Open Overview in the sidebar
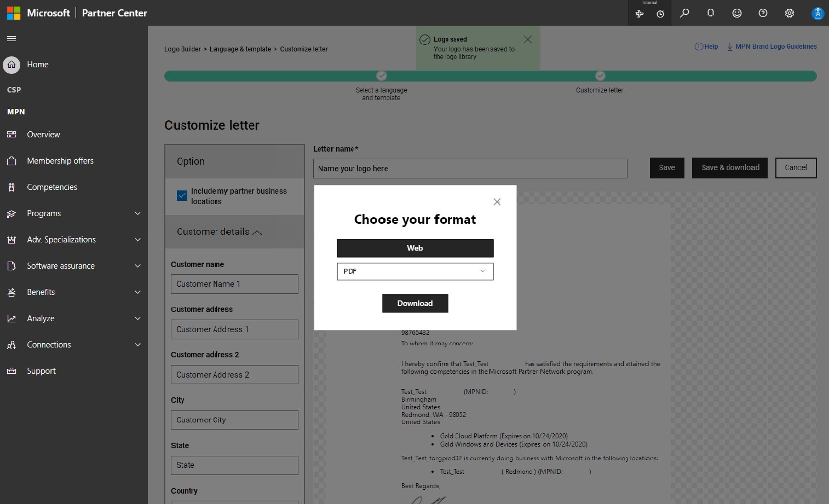The height and width of the screenshot is (504, 829). coord(43,135)
